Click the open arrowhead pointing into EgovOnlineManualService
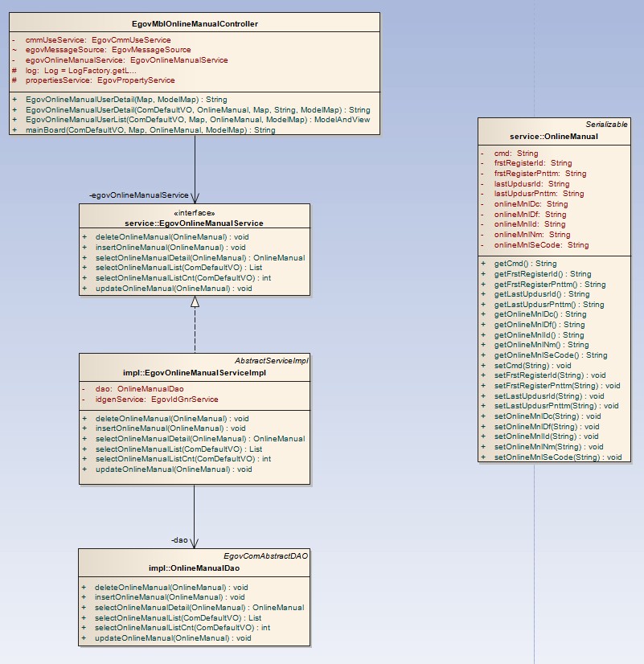This screenshot has height=664, width=644. click(x=195, y=198)
